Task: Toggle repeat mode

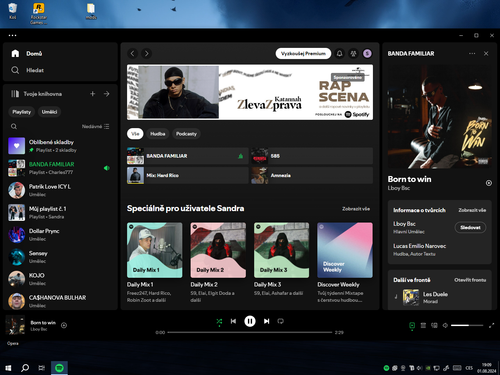Action: point(281,321)
